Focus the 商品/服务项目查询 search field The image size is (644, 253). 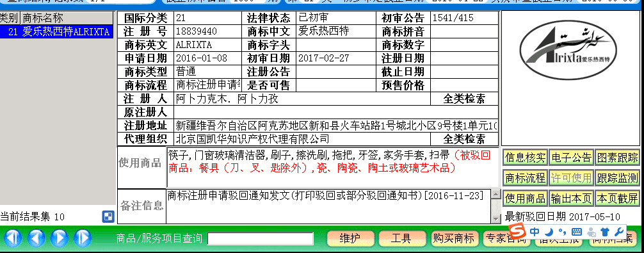tap(261, 239)
